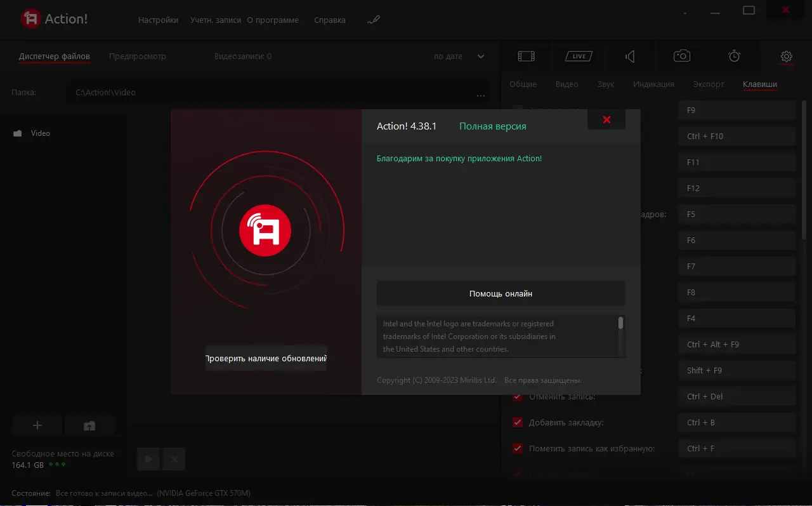Click the 164.1 GB free space value

point(28,465)
